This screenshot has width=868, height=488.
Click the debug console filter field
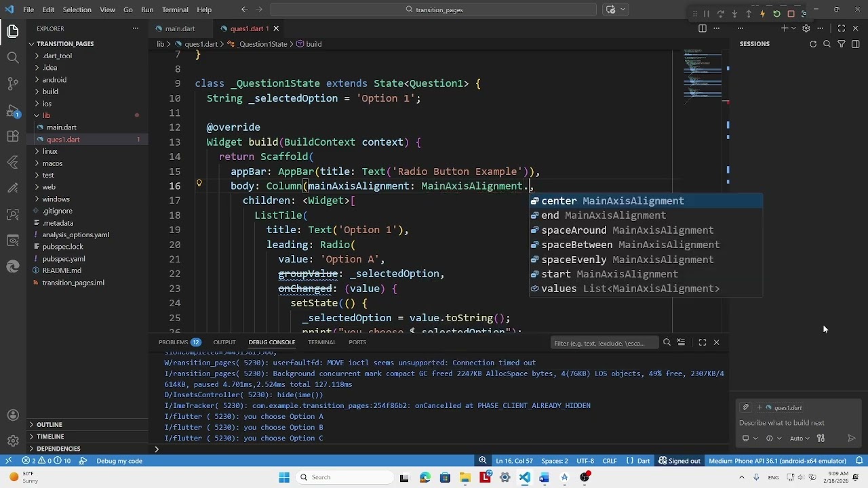pos(604,343)
